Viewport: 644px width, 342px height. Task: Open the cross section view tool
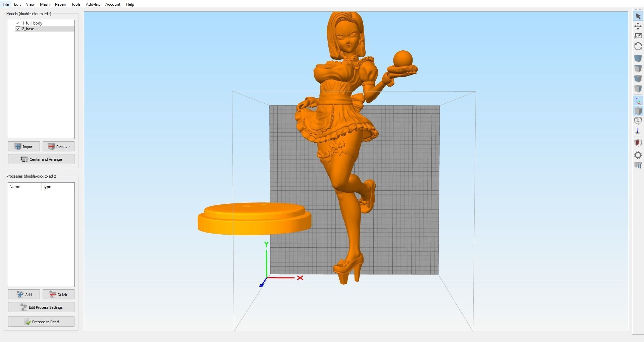tap(638, 143)
